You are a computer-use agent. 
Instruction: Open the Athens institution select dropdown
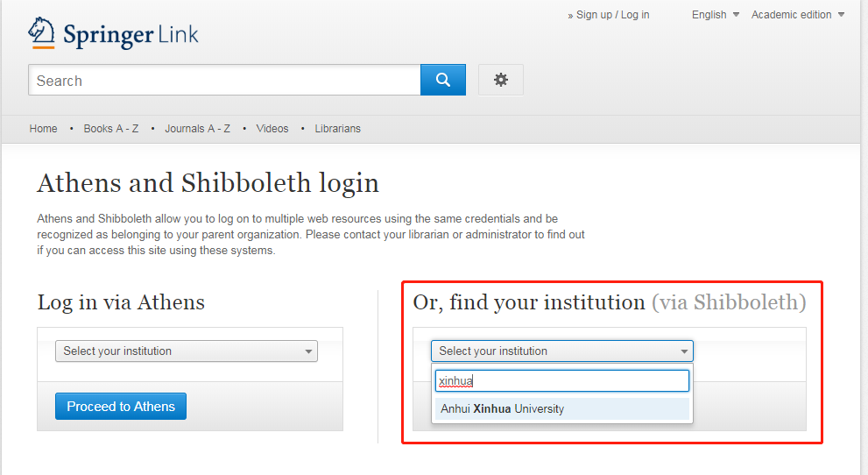click(x=187, y=351)
